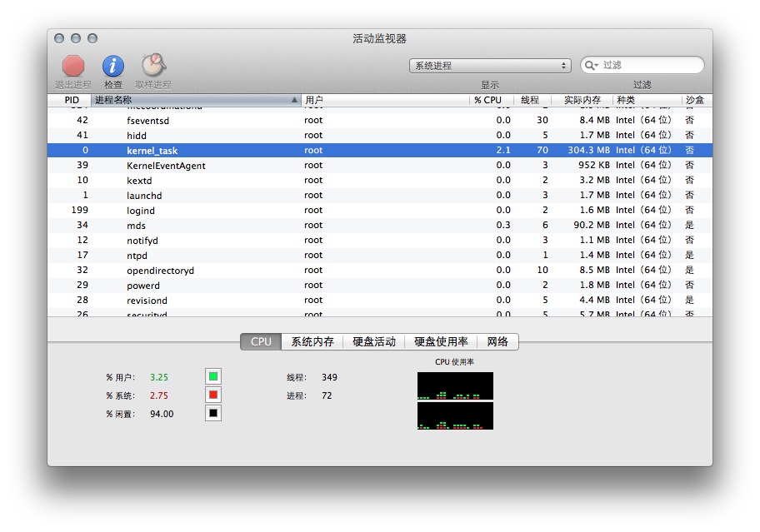This screenshot has height=532, width=760.
Task: Click the red % 系统 color swatch
Action: pyautogui.click(x=213, y=395)
